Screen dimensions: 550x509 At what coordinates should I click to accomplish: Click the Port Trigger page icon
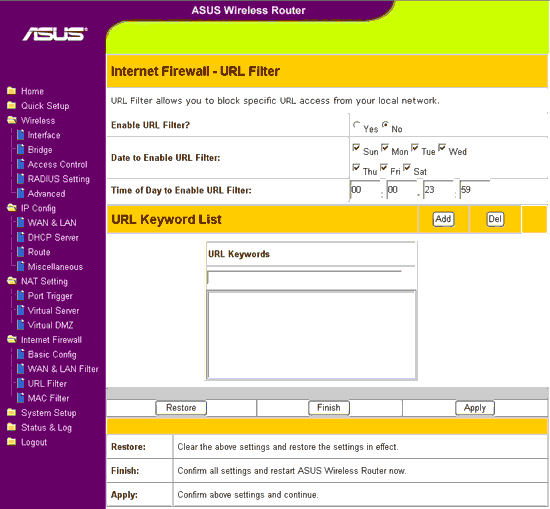[x=21, y=295]
